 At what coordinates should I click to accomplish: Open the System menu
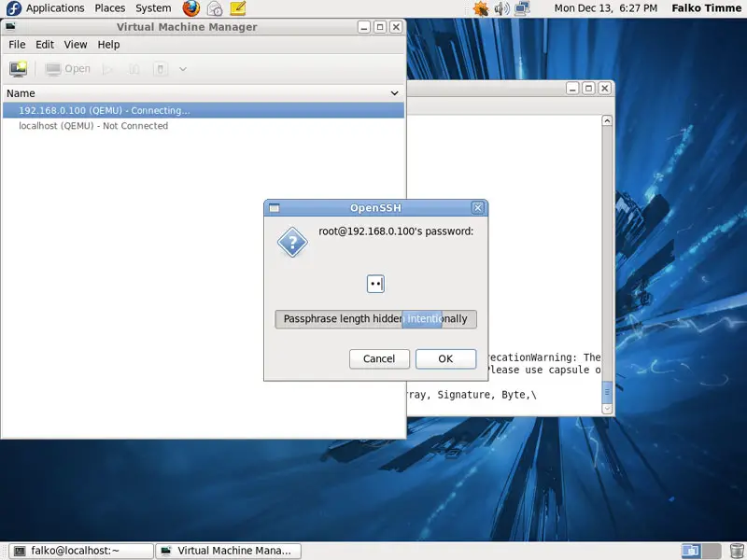153,8
